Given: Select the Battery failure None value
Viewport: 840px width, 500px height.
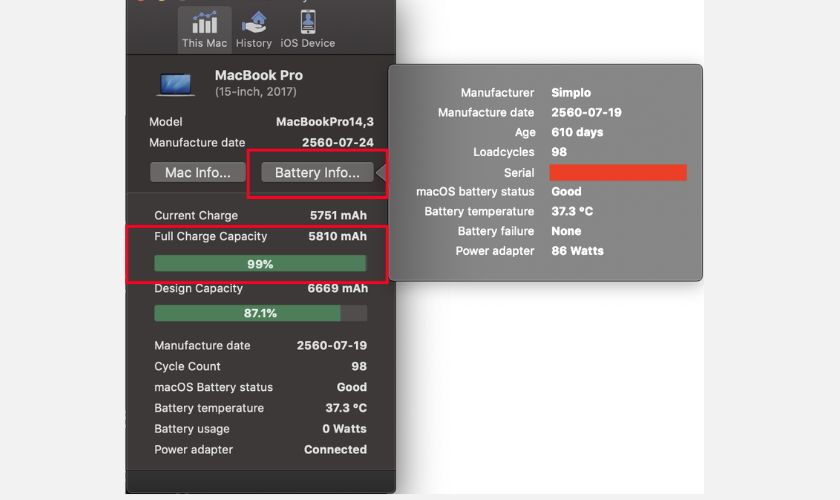Looking at the screenshot, I should click(566, 231).
